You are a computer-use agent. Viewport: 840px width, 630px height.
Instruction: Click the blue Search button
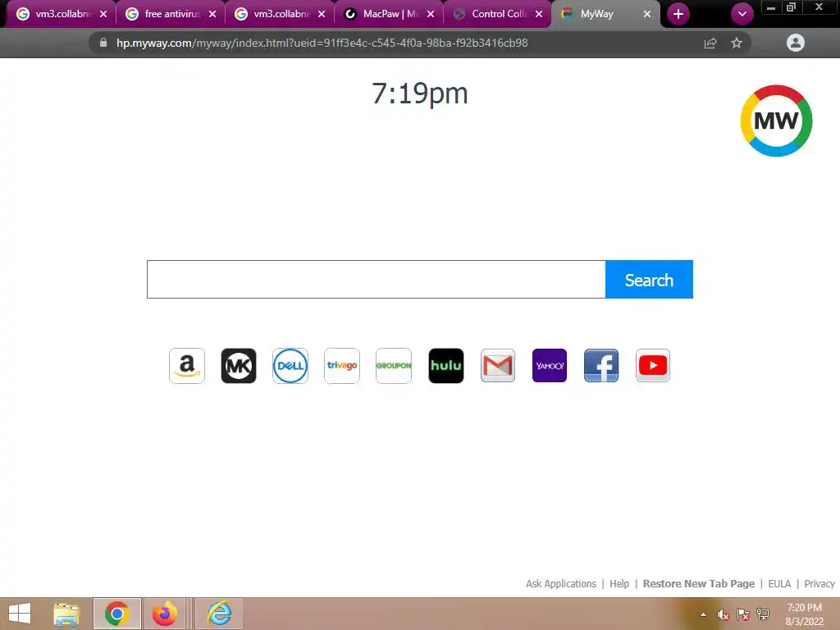[x=650, y=280]
